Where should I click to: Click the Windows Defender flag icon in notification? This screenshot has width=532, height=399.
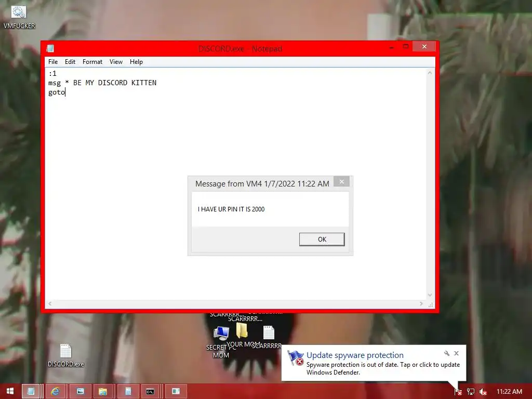296,358
